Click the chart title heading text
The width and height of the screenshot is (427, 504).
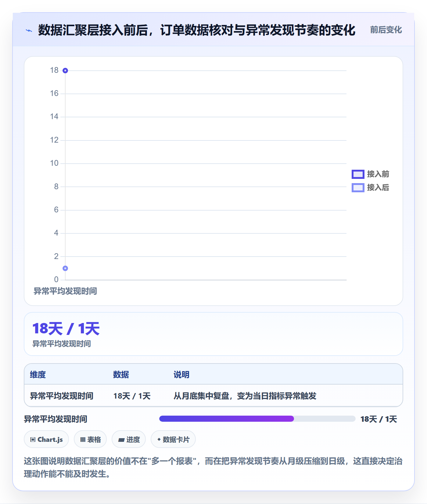click(x=197, y=30)
